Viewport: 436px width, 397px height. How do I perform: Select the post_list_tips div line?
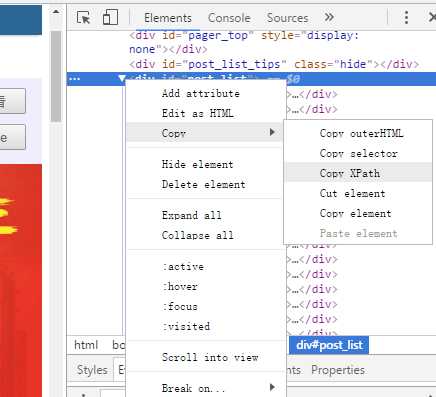tap(274, 64)
